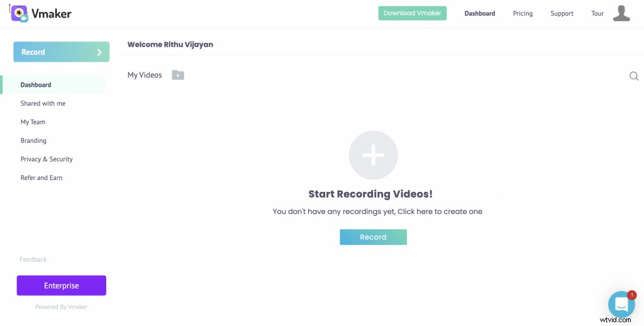Create a new folder next to My Videos
Viewport: 644px width, 326px height.
(178, 75)
